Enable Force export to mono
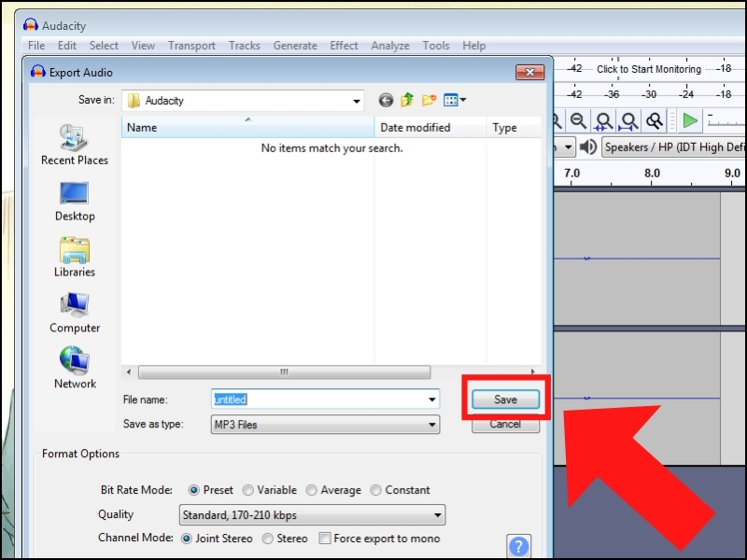This screenshot has width=747, height=560. click(325, 539)
